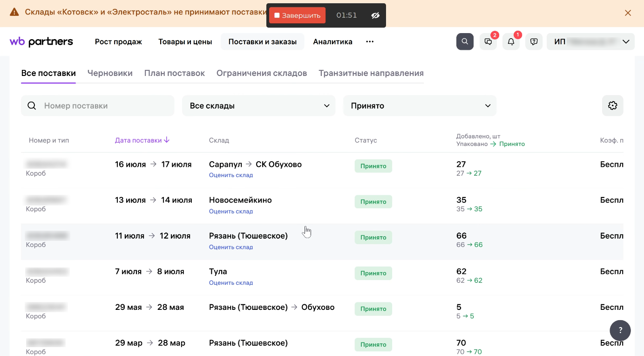Open the three-dots more menu in navigation
The image size is (644, 356).
point(370,41)
